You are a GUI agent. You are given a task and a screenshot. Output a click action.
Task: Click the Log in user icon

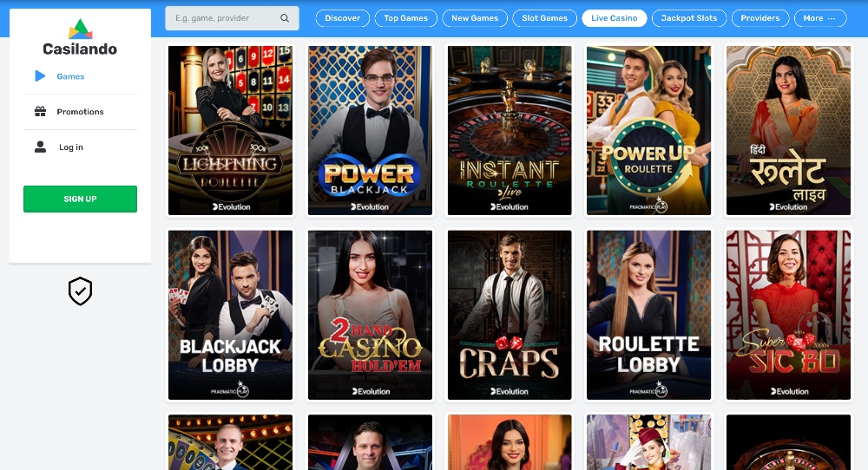(41, 147)
